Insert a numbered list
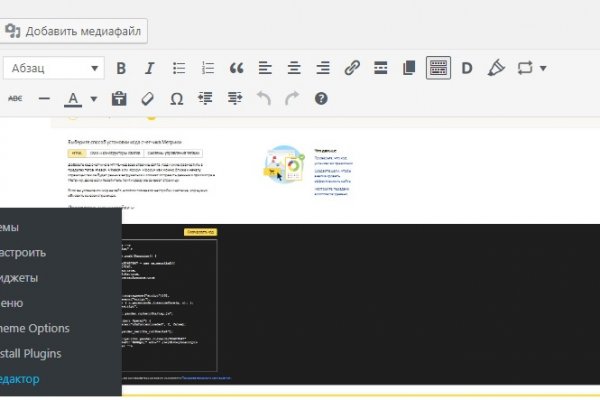The image size is (600, 400). (x=208, y=68)
